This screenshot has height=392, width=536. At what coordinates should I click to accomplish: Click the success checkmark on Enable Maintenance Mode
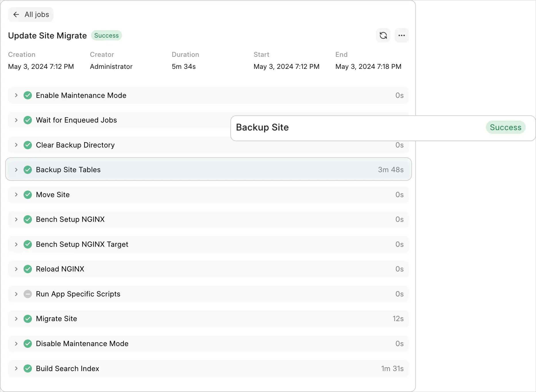tap(28, 95)
